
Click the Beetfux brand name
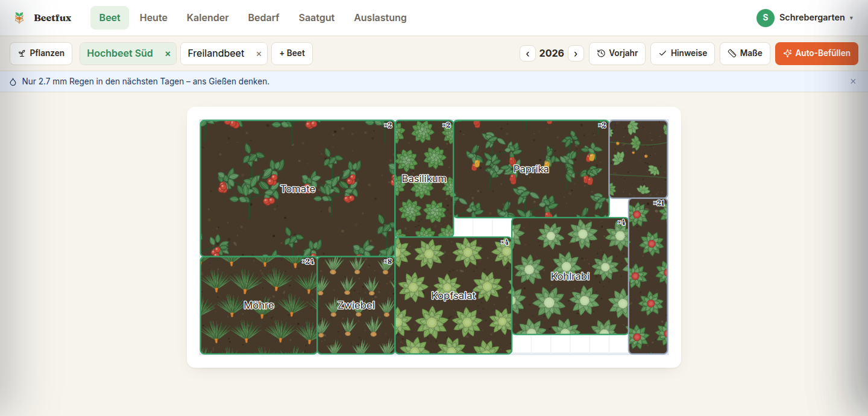click(52, 17)
